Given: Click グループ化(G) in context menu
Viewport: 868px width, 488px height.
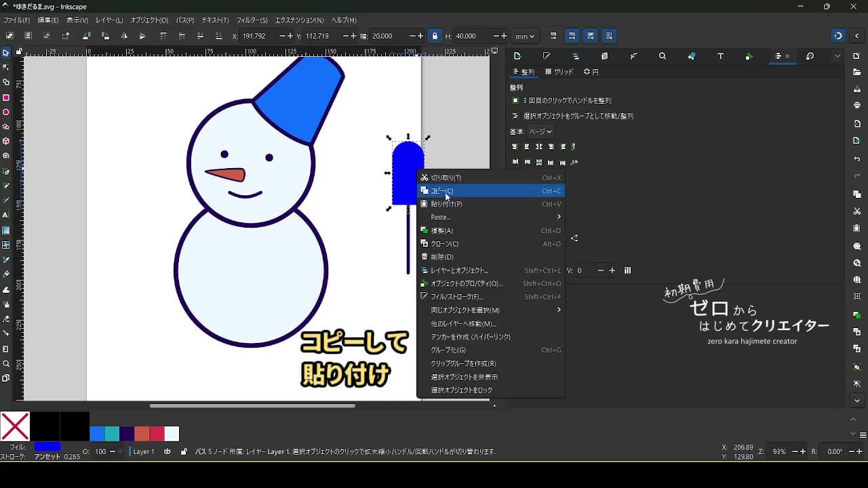Looking at the screenshot, I should (x=448, y=350).
